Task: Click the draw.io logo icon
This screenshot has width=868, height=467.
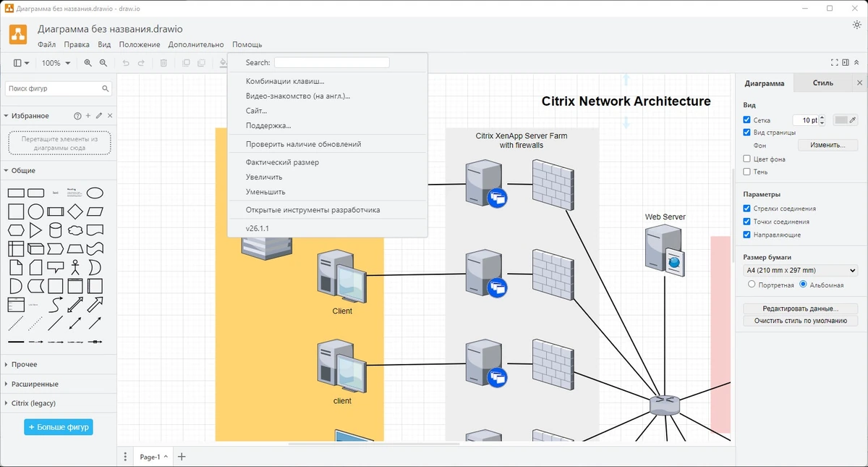Action: (x=18, y=34)
